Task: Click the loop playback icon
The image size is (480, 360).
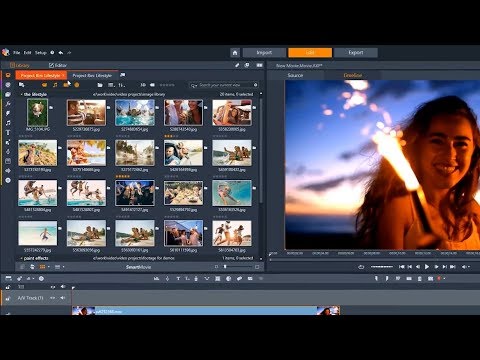Action: point(361,267)
